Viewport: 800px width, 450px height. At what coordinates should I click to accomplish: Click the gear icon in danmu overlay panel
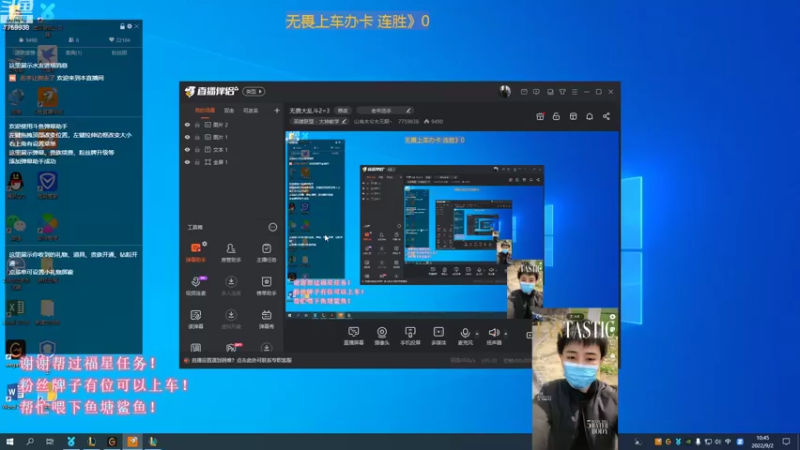tap(130, 26)
